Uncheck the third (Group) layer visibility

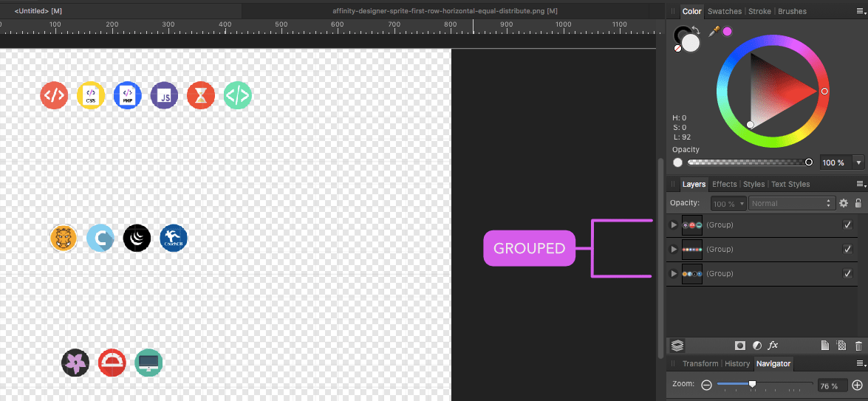point(847,273)
